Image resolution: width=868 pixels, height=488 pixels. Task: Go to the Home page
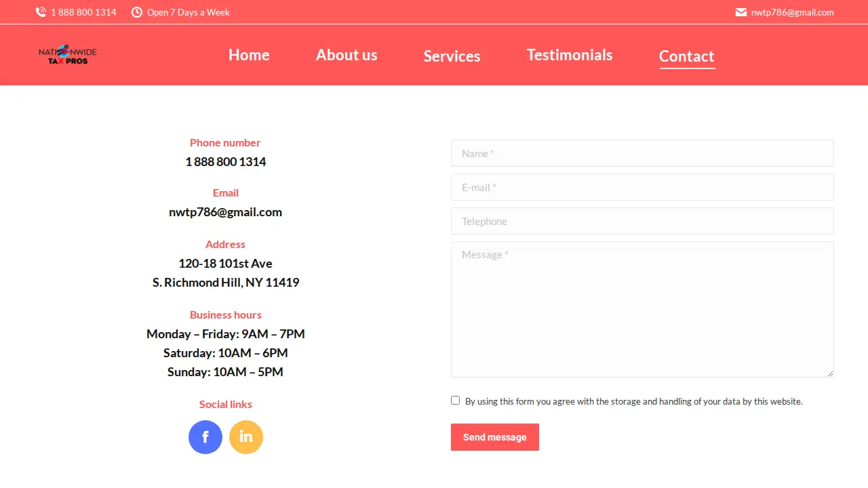pyautogui.click(x=249, y=55)
